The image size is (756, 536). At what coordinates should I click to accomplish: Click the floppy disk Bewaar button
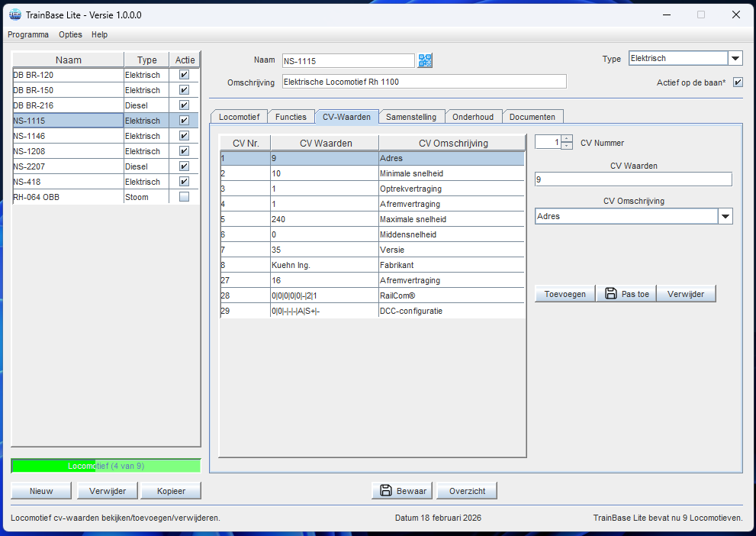pos(402,490)
